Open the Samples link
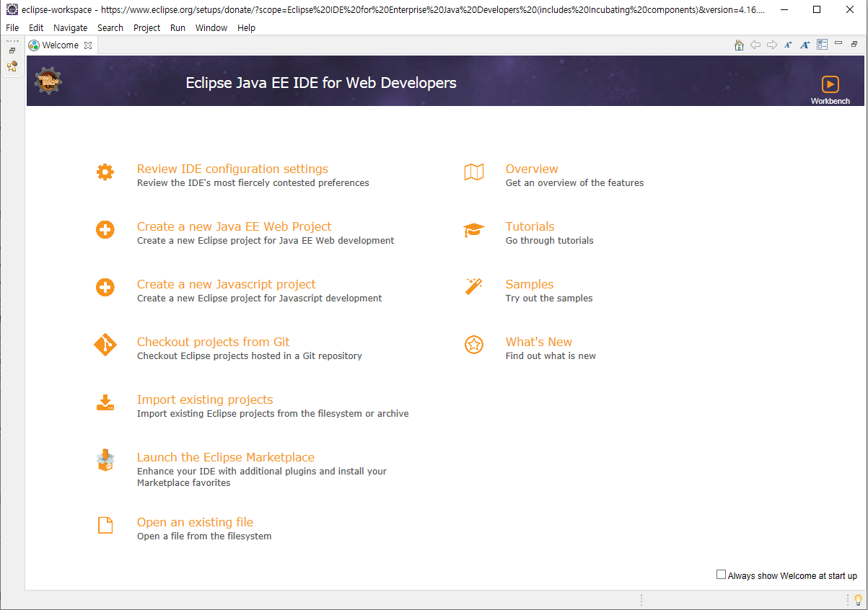Viewport: 868px width, 610px height. [x=530, y=284]
